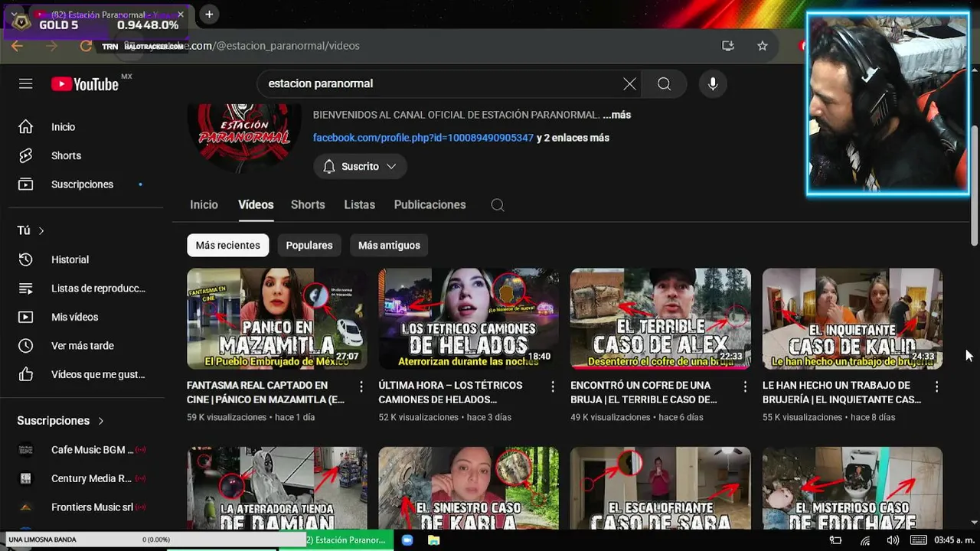Open options menu for Encontró un cofre video

click(745, 387)
